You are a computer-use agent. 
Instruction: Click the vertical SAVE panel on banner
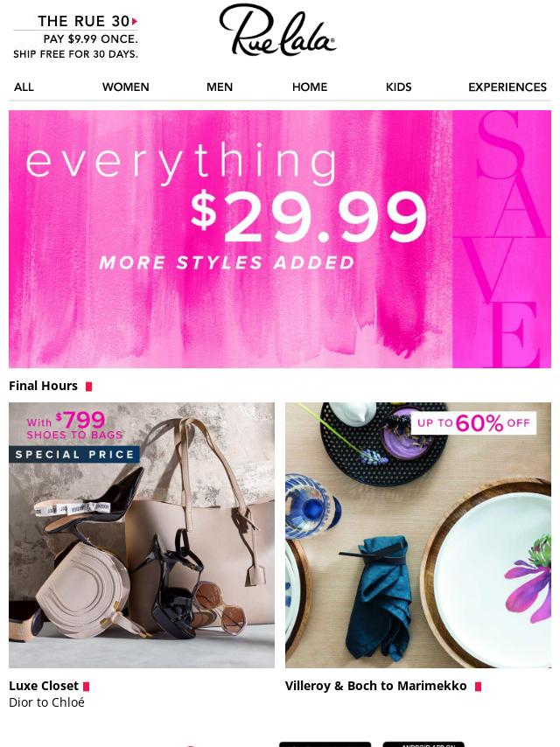point(502,239)
